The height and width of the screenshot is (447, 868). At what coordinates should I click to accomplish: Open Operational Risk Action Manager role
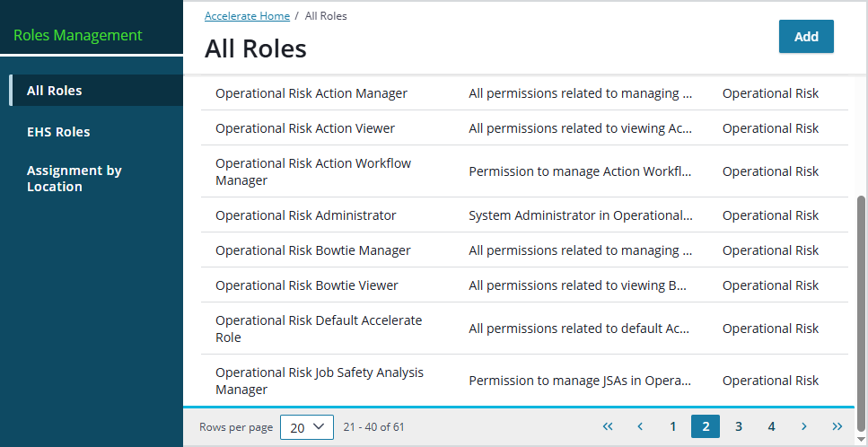coord(311,93)
